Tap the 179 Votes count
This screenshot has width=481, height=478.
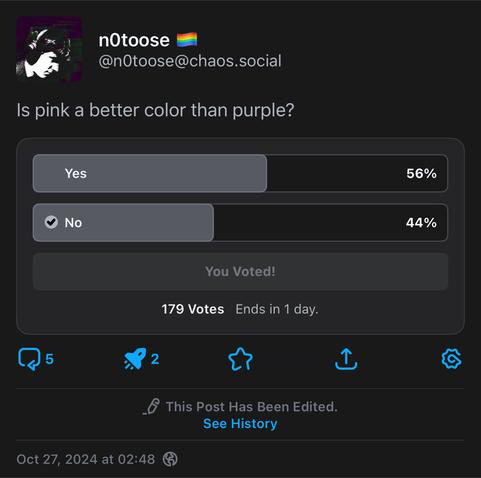(193, 309)
